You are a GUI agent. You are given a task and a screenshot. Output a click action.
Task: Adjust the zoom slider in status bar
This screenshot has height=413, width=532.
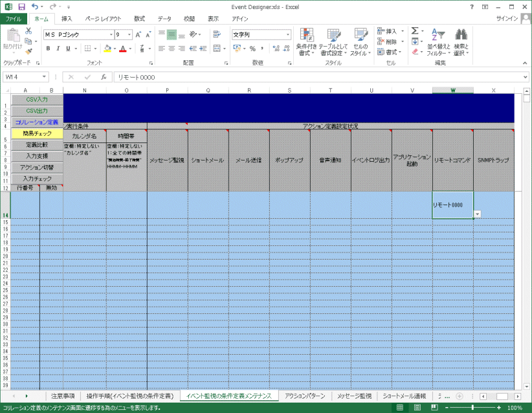click(472, 408)
